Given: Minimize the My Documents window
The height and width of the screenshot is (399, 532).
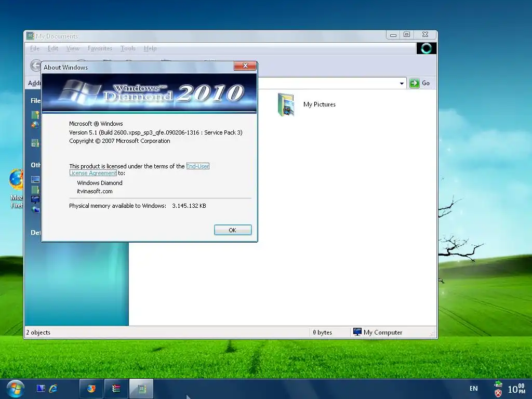Looking at the screenshot, I should pos(393,35).
